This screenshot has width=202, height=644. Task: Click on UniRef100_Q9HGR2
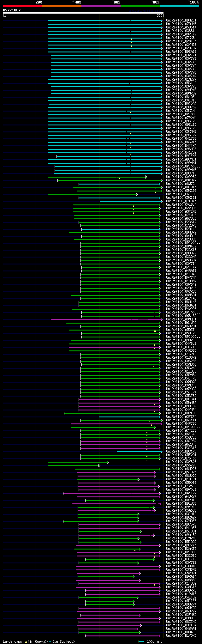point(181,233)
